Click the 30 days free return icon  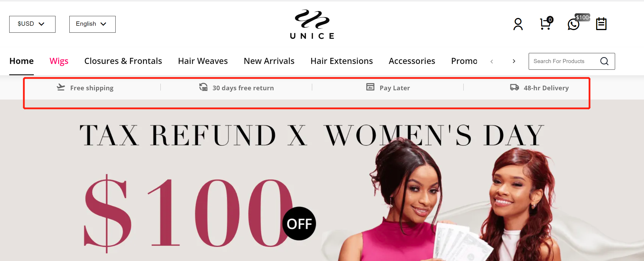203,87
